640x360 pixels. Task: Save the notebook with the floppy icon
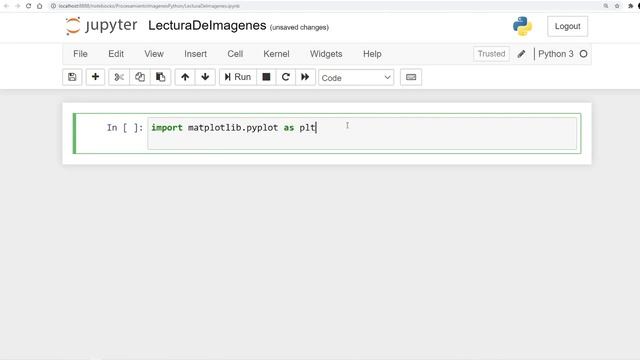(x=72, y=77)
